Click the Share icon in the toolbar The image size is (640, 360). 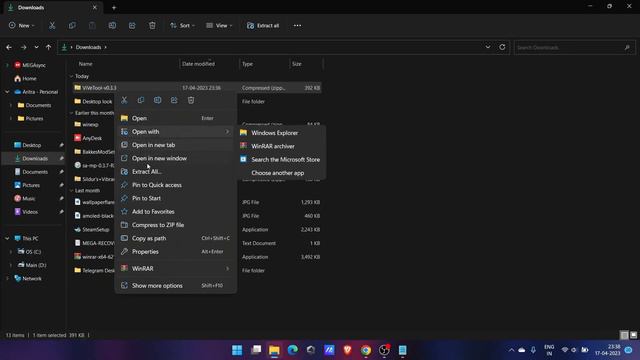point(132,25)
